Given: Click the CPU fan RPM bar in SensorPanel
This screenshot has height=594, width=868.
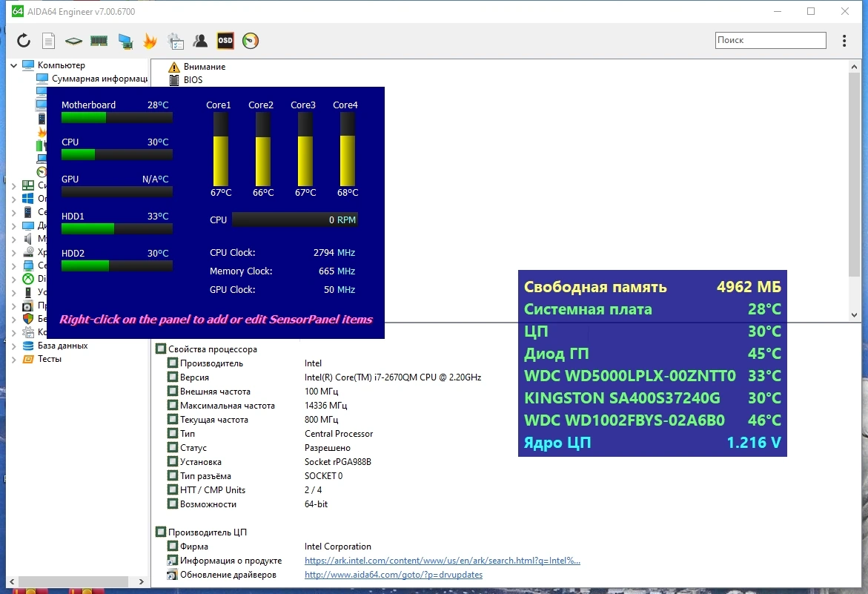Looking at the screenshot, I should [295, 220].
